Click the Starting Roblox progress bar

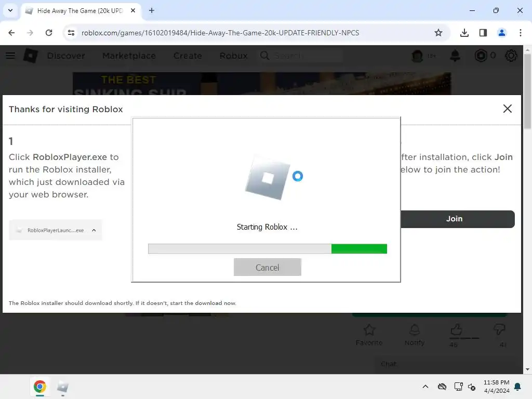coord(268,249)
